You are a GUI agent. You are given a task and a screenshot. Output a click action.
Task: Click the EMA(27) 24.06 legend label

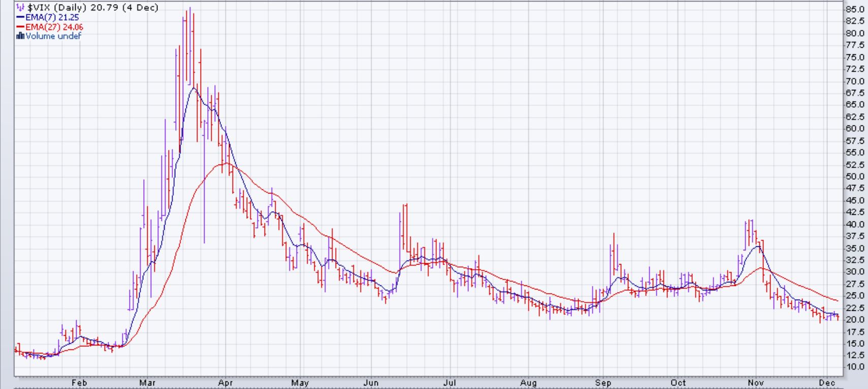point(54,27)
